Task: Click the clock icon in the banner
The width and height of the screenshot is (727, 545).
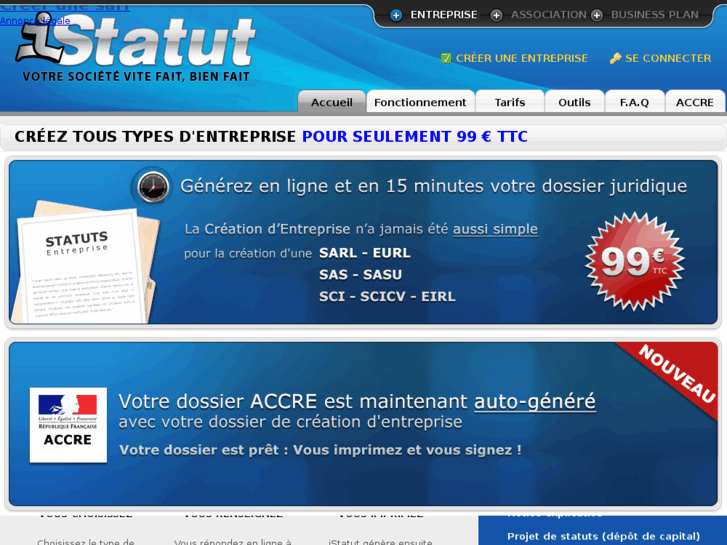Action: click(153, 187)
